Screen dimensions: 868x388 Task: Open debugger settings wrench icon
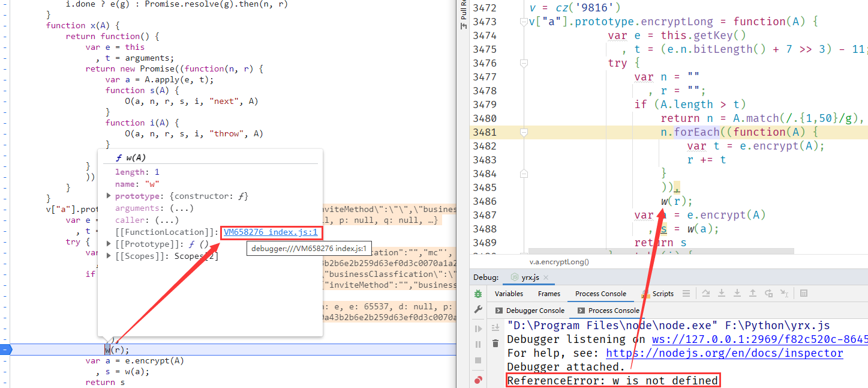478,309
